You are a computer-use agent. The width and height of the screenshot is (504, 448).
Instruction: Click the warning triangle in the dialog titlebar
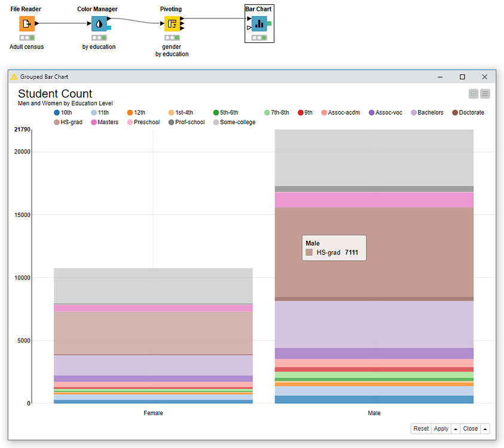click(13, 76)
